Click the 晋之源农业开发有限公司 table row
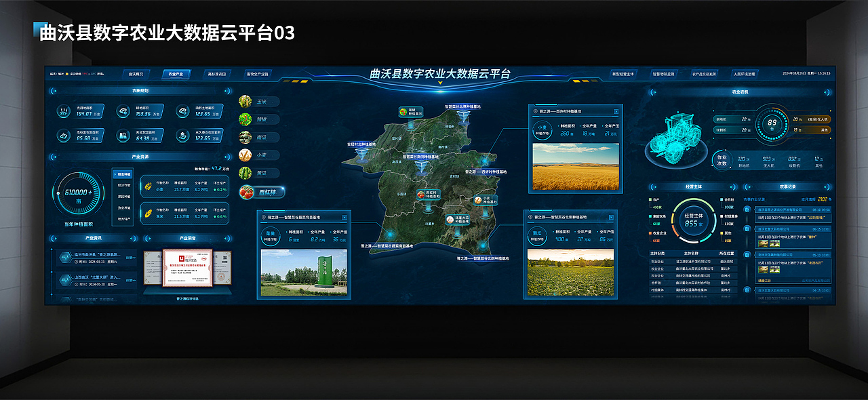Screen dimensions: 868x400 (x=693, y=260)
